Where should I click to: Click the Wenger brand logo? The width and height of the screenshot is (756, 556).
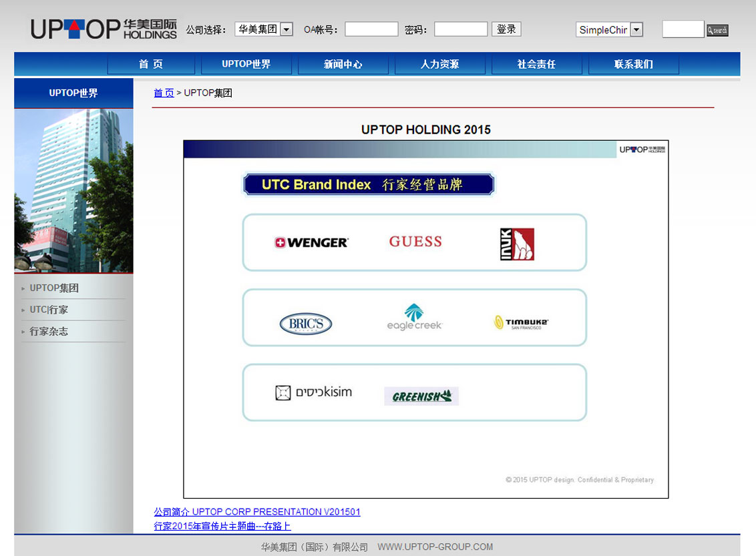click(311, 243)
